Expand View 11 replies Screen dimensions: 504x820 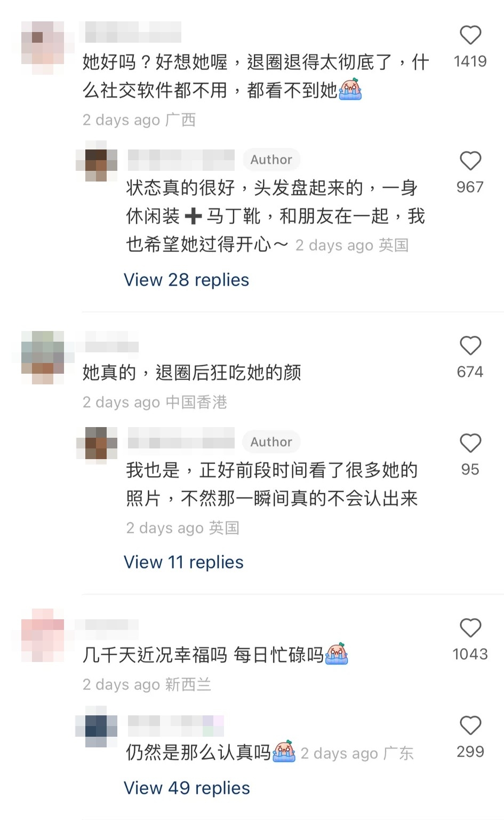tap(183, 562)
